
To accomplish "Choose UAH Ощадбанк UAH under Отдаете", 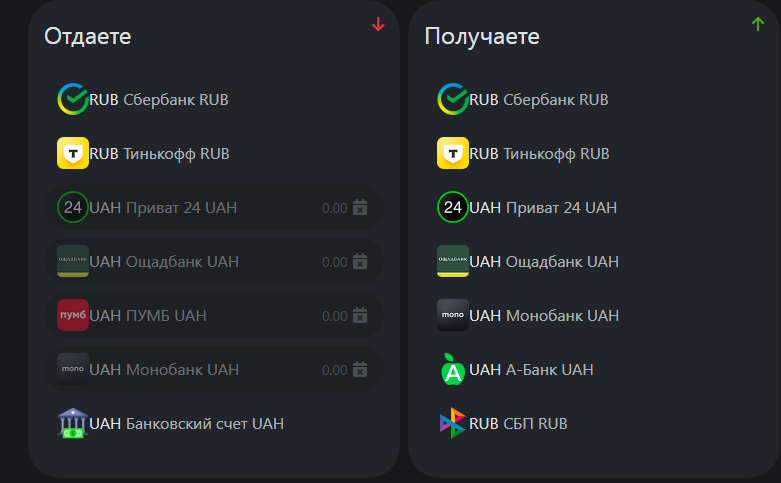I will point(214,261).
